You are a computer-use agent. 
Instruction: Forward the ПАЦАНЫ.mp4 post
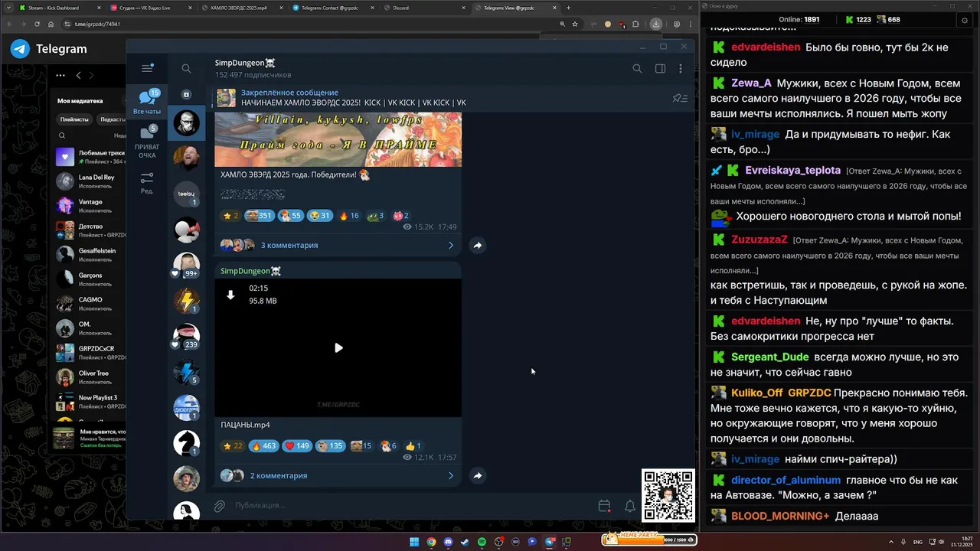coord(477,475)
